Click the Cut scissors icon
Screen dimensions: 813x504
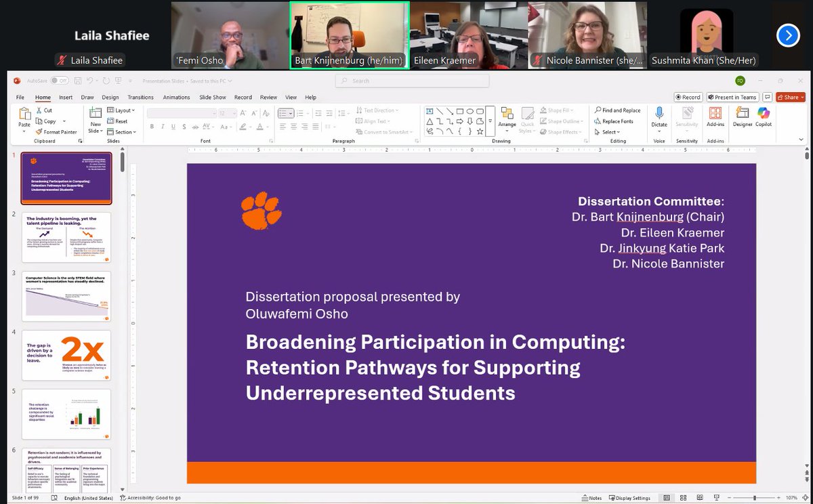pyautogui.click(x=39, y=110)
